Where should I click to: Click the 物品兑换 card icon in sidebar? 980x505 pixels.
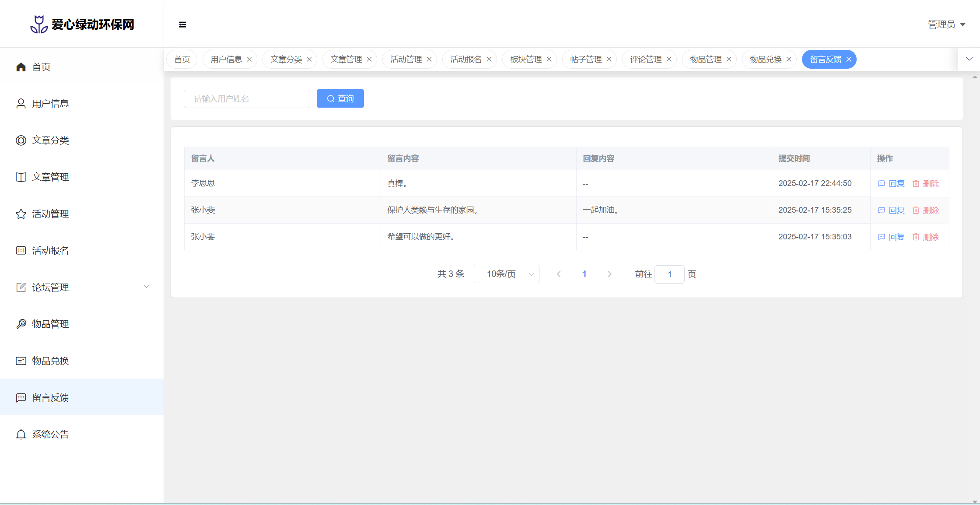(21, 361)
